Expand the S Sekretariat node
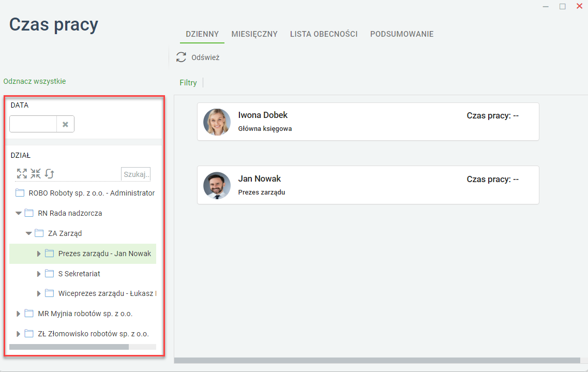This screenshot has width=588, height=372. [39, 274]
